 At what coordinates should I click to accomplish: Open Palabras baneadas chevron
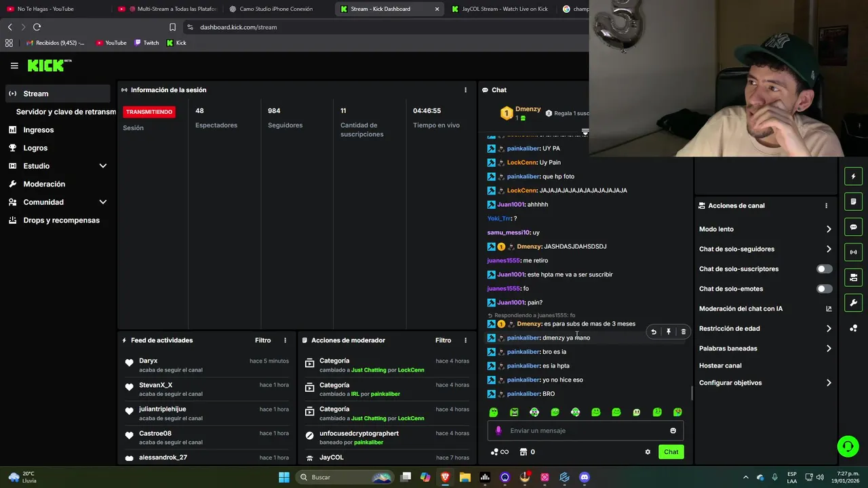(829, 348)
